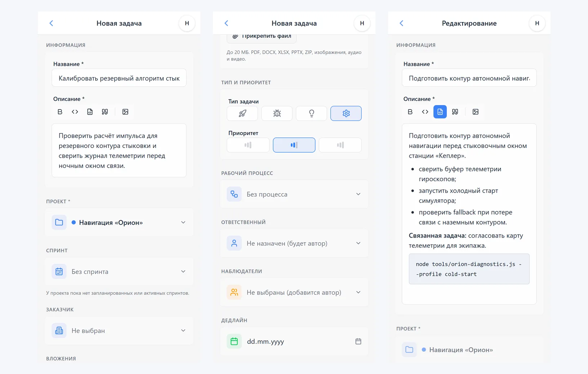The image size is (588, 374).
Task: Open Без процесса workflow dropdown
Action: tap(294, 194)
